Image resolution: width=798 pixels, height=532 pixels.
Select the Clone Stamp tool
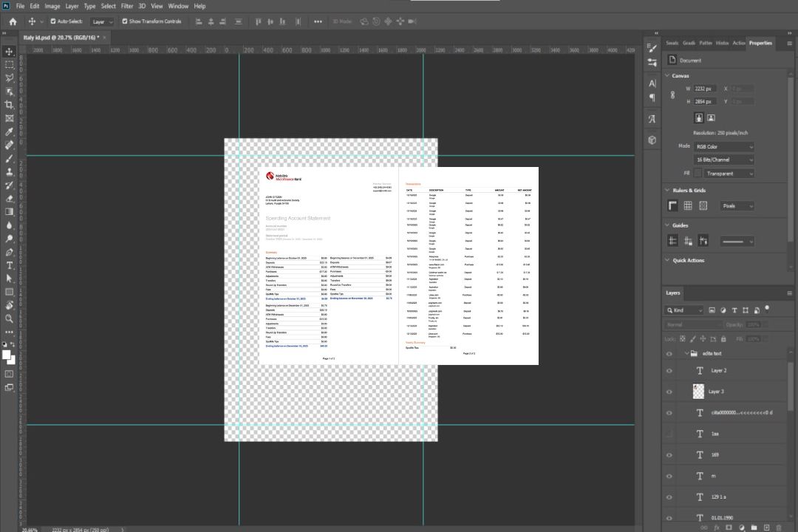tap(10, 171)
